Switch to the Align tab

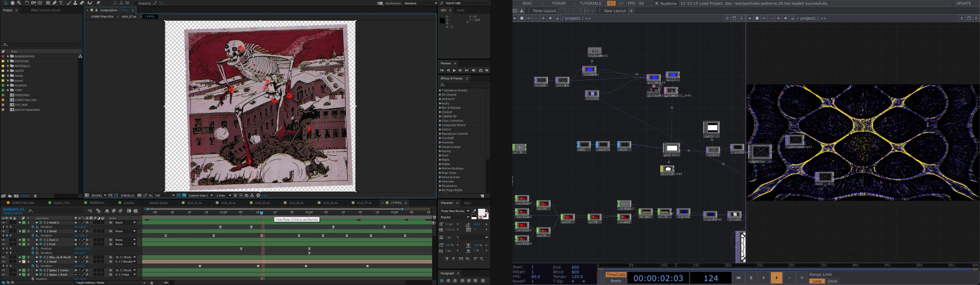tap(467, 203)
